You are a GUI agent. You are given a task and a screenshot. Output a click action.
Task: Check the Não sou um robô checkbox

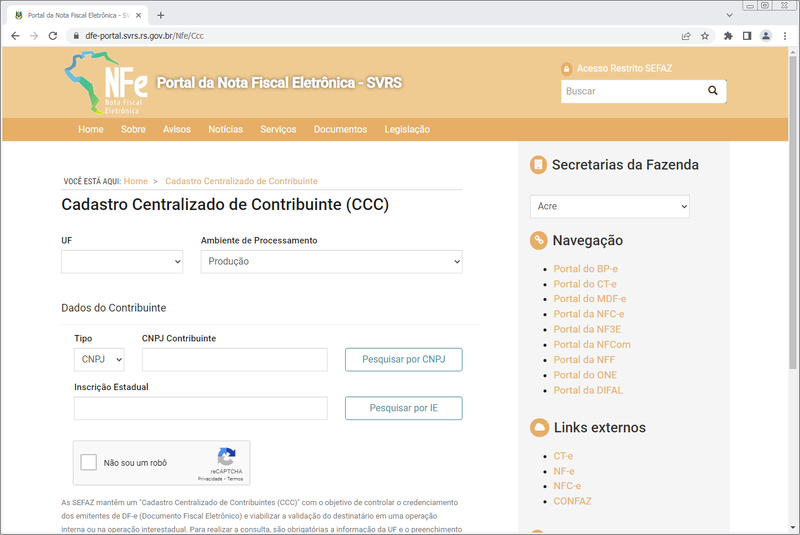pyautogui.click(x=88, y=463)
